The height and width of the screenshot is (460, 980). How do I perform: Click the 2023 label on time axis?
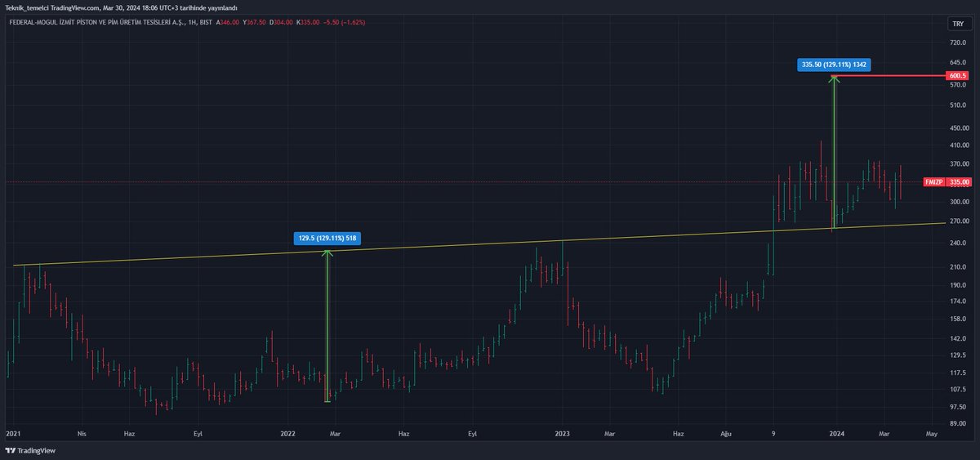pos(562,435)
